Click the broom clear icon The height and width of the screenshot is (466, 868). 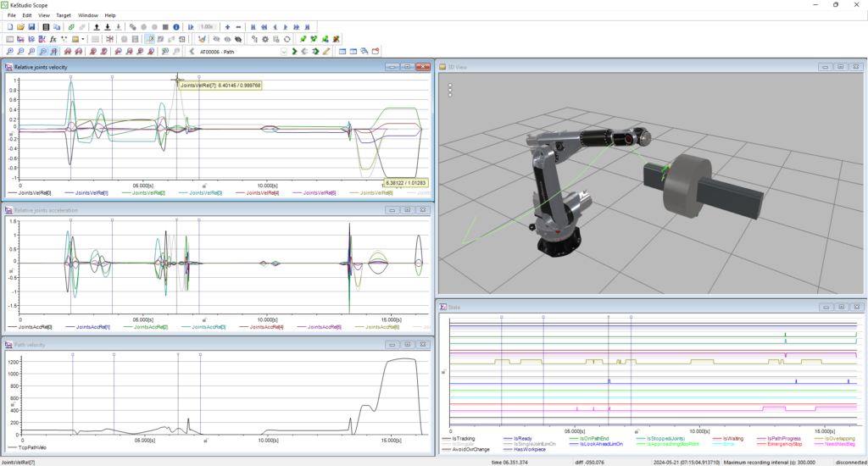pos(202,39)
